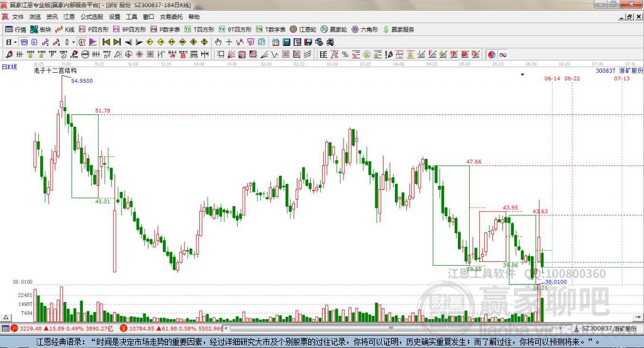644x348 pixels.
Task: Click the 赢家服务 toolbar button
Action: (x=399, y=29)
